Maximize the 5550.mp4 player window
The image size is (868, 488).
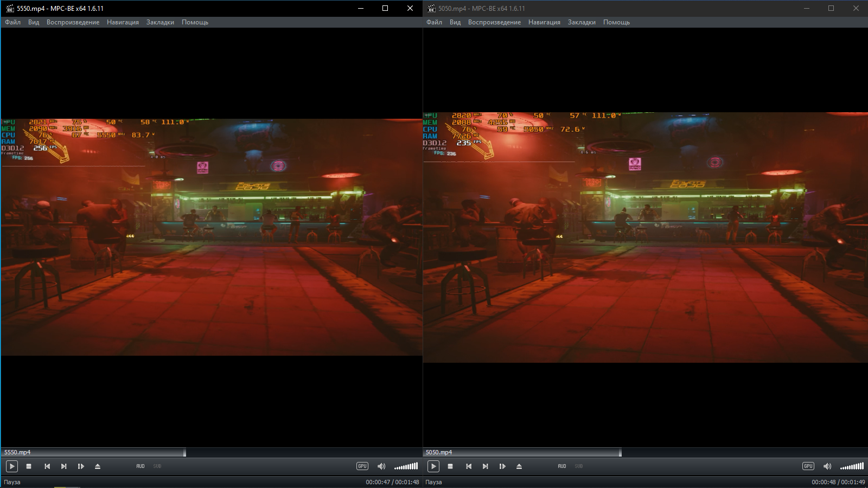click(x=385, y=8)
